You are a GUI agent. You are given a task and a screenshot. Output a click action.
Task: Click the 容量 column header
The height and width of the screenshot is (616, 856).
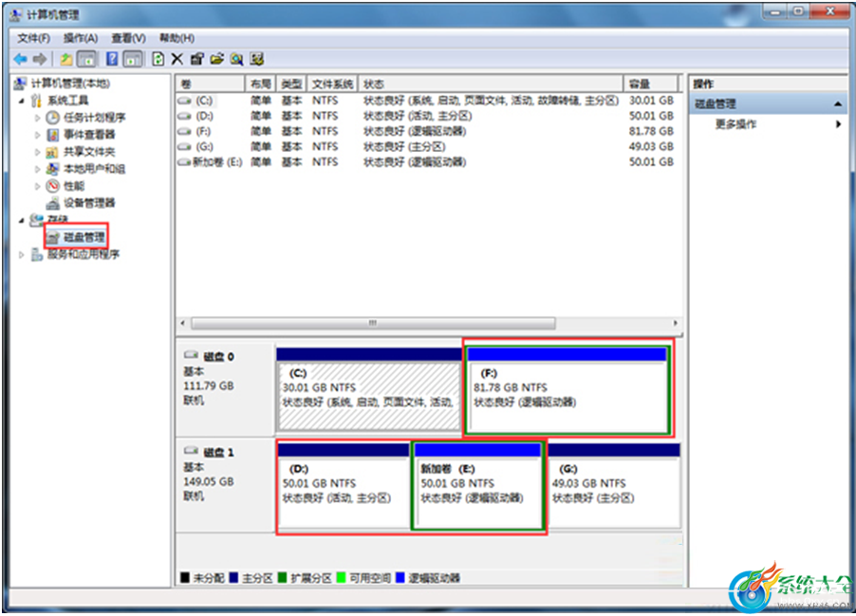[650, 84]
